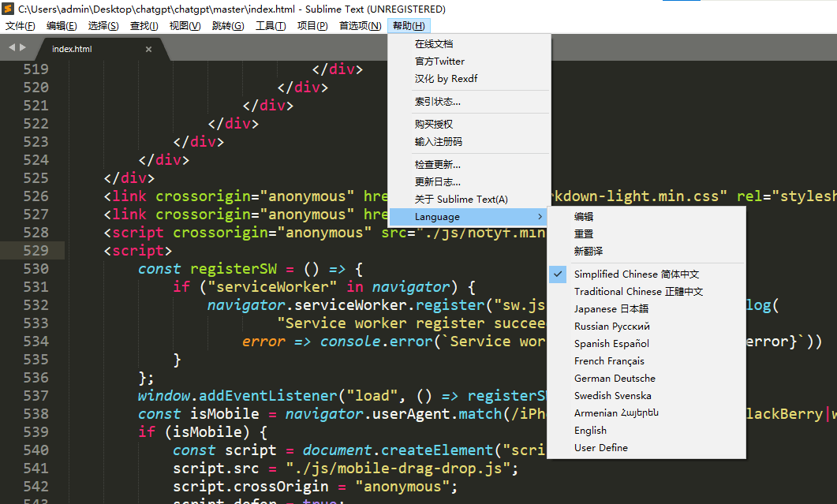This screenshot has height=504, width=837.
Task: Click the left tab navigation arrow
Action: click(13, 47)
